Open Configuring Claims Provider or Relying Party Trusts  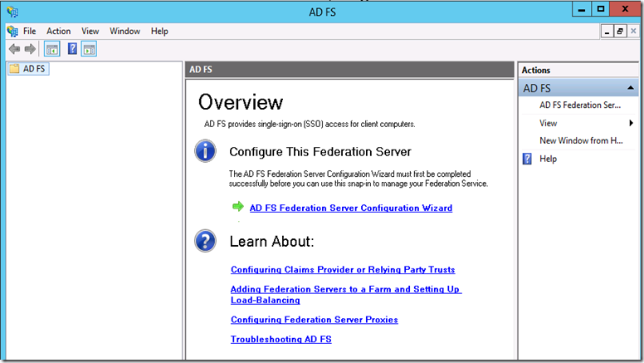pos(343,270)
